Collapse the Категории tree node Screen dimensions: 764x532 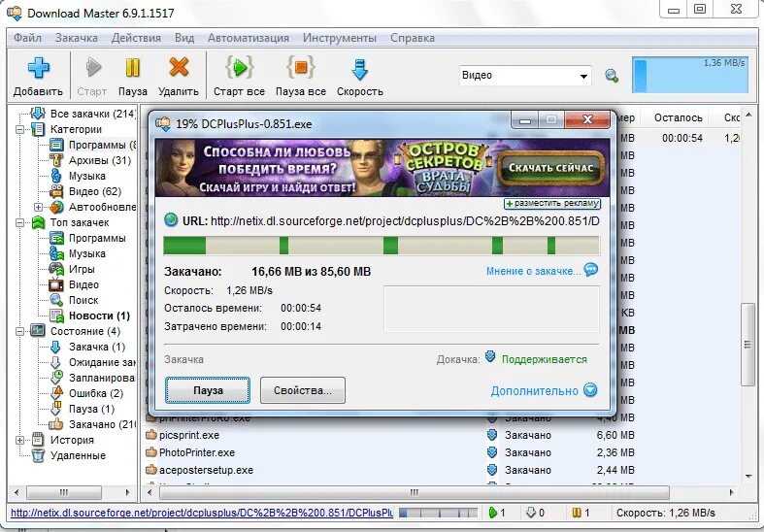(x=20, y=129)
